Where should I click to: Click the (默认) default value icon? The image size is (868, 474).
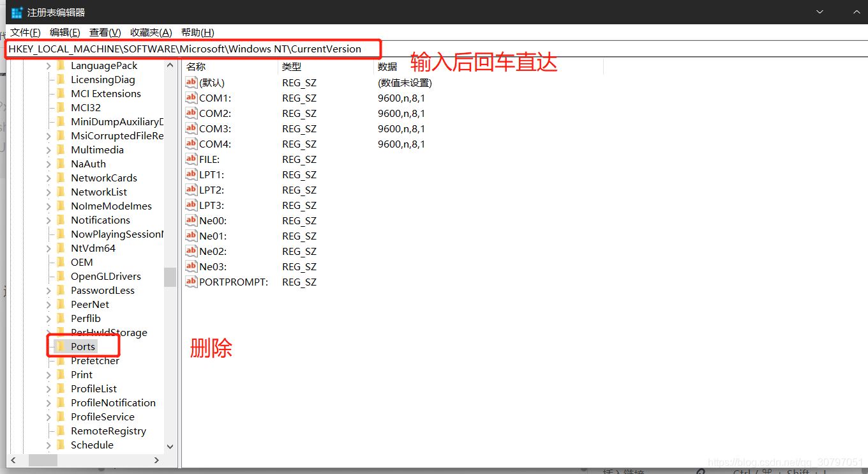tap(191, 82)
